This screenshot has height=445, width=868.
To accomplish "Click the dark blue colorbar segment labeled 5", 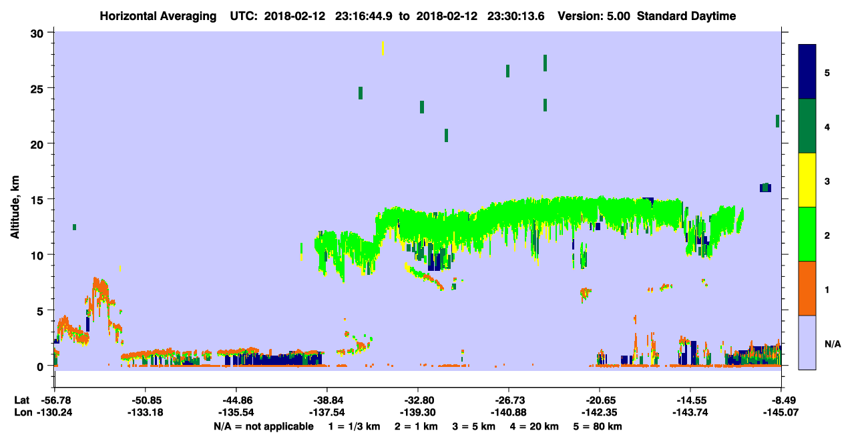I will (807, 72).
